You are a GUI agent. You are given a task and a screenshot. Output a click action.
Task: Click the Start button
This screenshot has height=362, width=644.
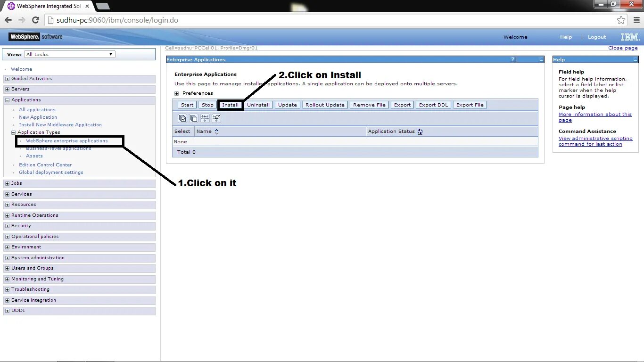187,105
